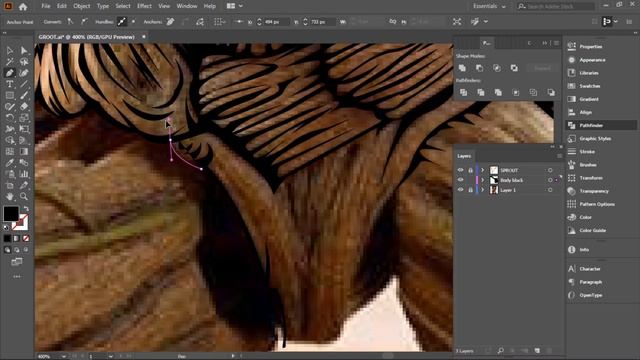Go to the Home screen icon
The image size is (640, 360).
click(x=23, y=7)
